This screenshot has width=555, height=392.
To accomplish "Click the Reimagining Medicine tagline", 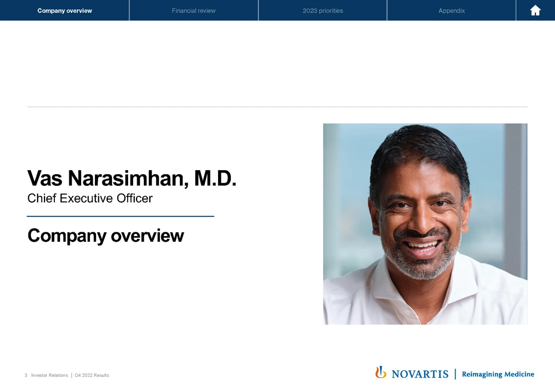I will (x=498, y=374).
